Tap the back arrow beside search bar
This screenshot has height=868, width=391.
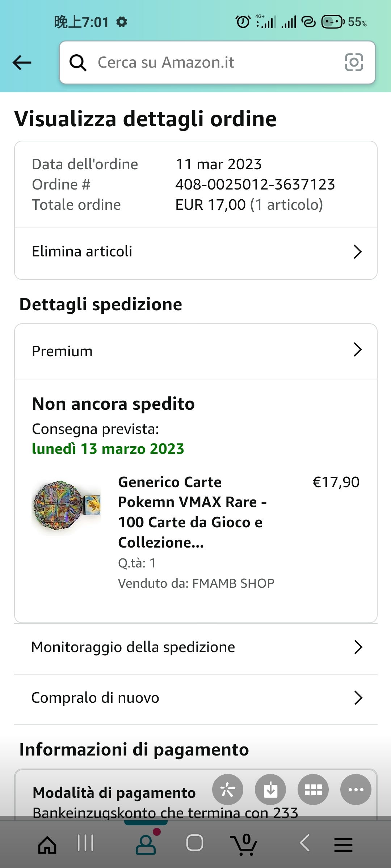click(x=22, y=63)
